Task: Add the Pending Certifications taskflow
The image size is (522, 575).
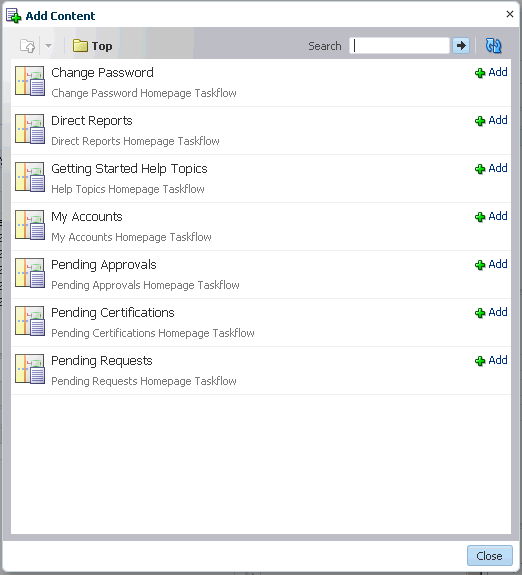Action: point(491,312)
